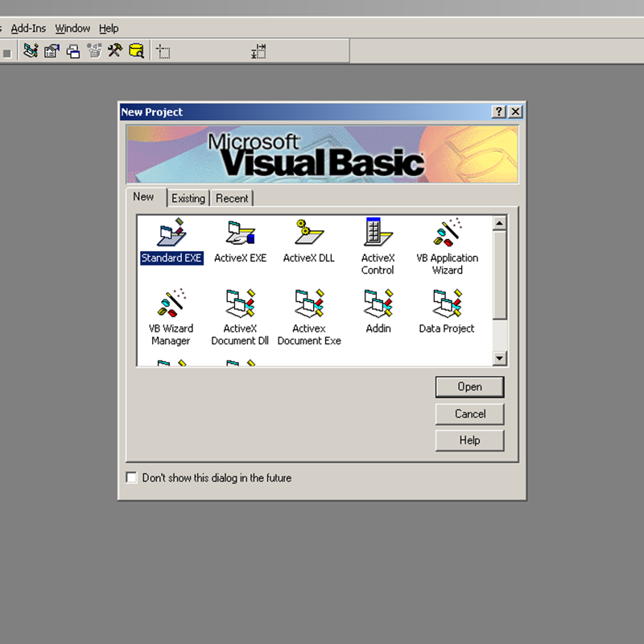
Task: Select the VB Wizard Manager icon
Action: [x=171, y=303]
